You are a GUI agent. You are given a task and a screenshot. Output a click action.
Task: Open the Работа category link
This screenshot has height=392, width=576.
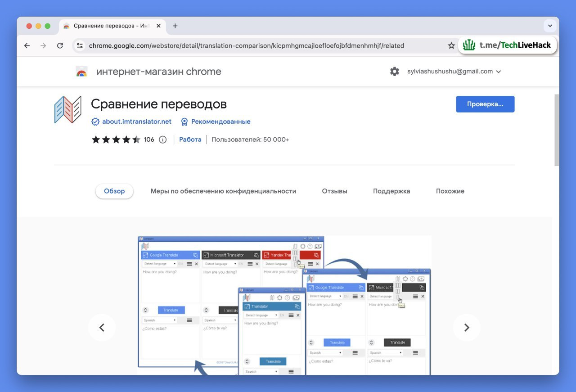(x=190, y=140)
